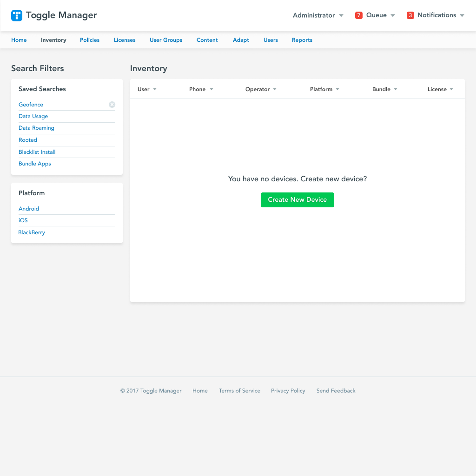The height and width of the screenshot is (476, 476).
Task: Click the red Notifications count badge
Action: click(410, 15)
